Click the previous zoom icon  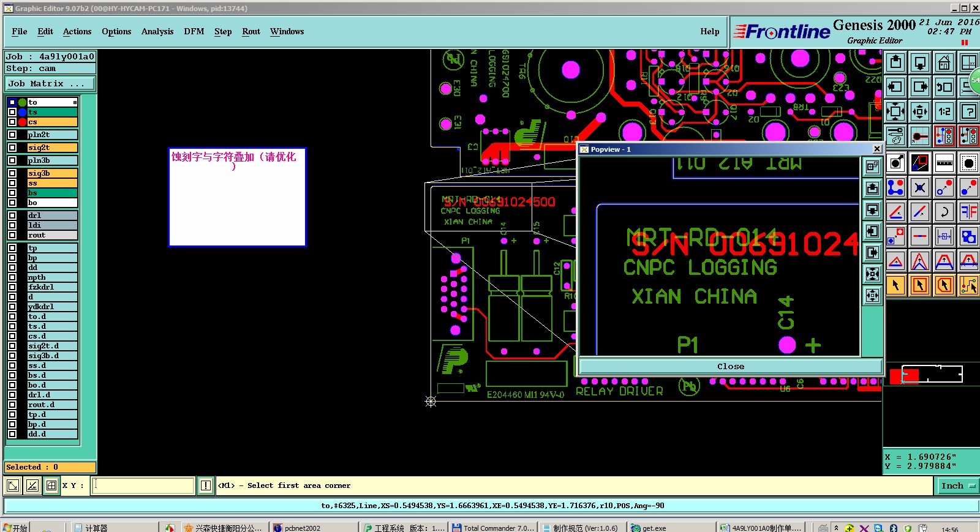pos(944,87)
